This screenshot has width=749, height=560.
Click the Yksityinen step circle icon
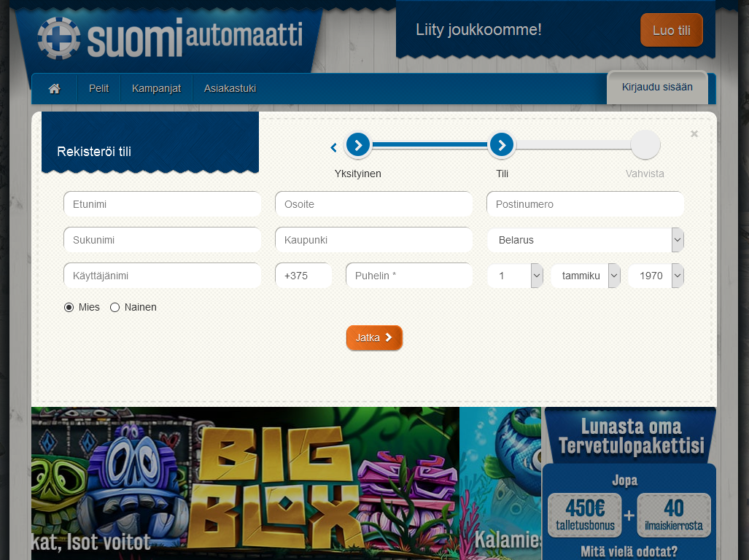point(357,145)
